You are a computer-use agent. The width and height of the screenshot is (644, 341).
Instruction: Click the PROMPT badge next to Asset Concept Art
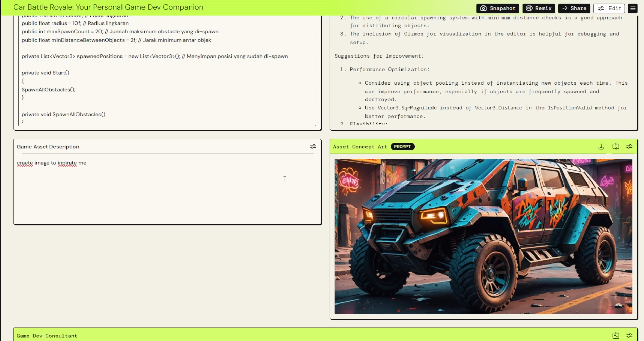(402, 146)
